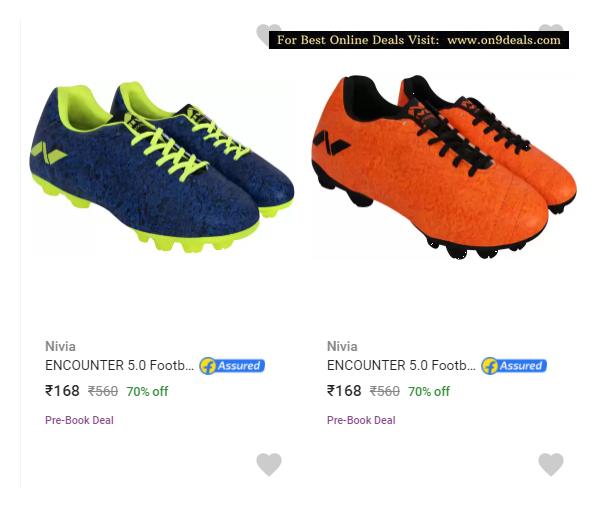This screenshot has height=509, width=603.
Task: Click Nivia brand name above orange shoe title
Action: coord(342,346)
